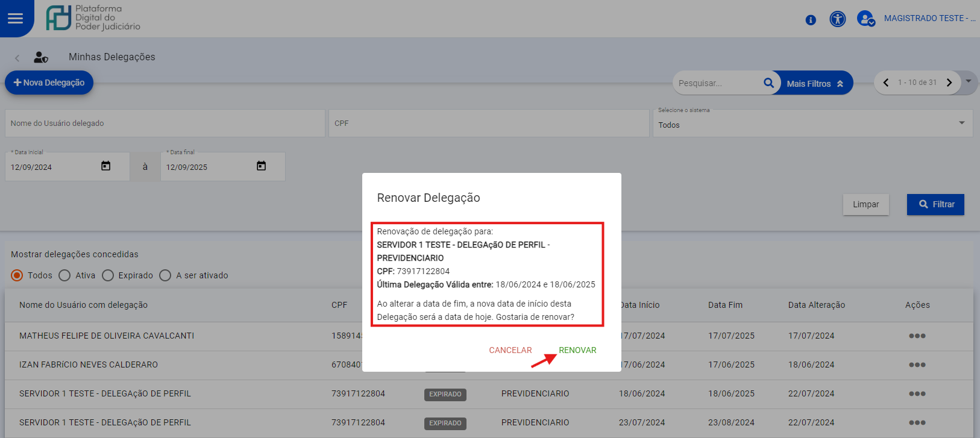Select the Todos radio button
Screen dimensions: 980x438
(17, 275)
